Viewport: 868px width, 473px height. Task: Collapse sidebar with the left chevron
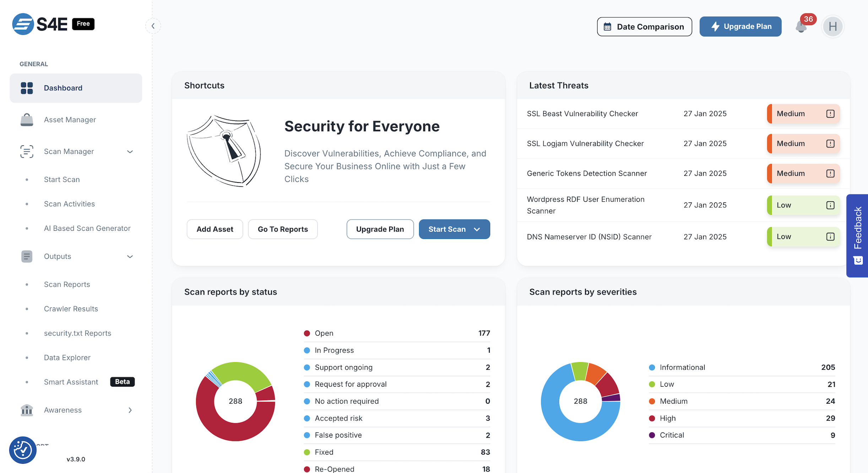[153, 26]
